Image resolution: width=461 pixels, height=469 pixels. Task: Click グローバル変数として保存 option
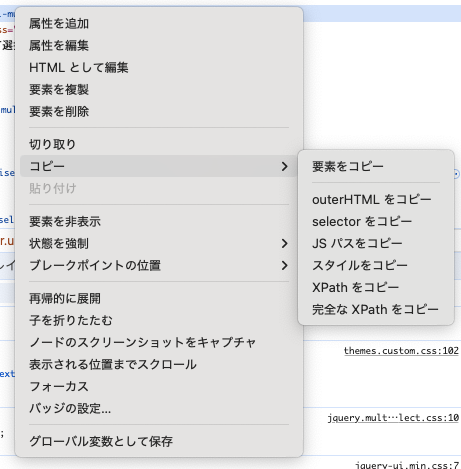159,441
